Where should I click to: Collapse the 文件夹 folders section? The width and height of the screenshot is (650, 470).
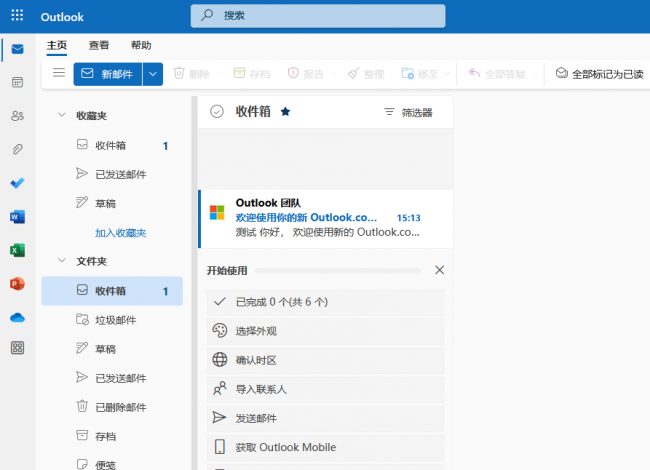[62, 260]
